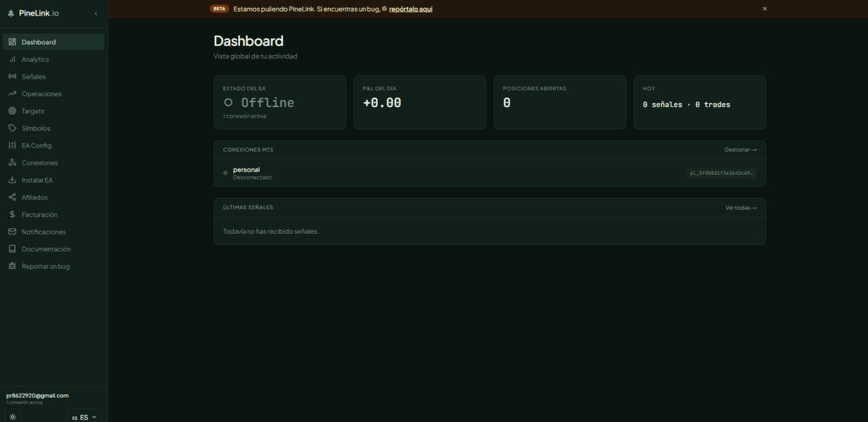Click '0 señales · 0 trades' text
This screenshot has height=422, width=868.
pos(686,104)
